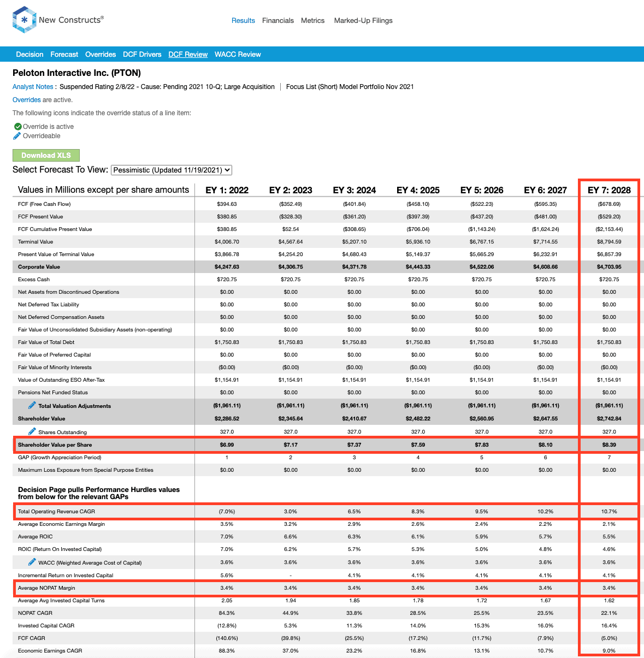Open the Metrics top navigation tab

coord(313,21)
